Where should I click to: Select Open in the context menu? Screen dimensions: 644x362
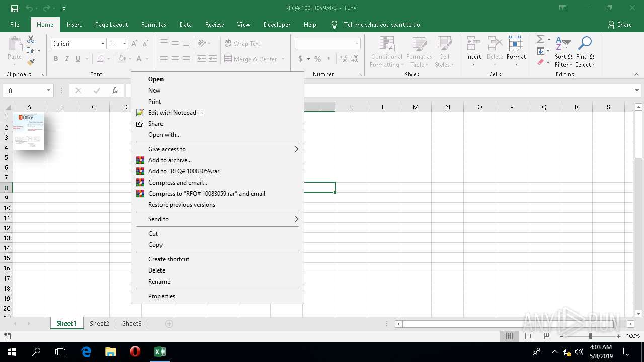coord(217,79)
